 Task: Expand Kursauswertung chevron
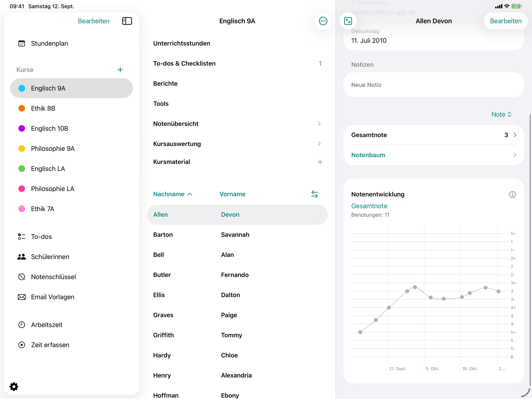pyautogui.click(x=319, y=144)
